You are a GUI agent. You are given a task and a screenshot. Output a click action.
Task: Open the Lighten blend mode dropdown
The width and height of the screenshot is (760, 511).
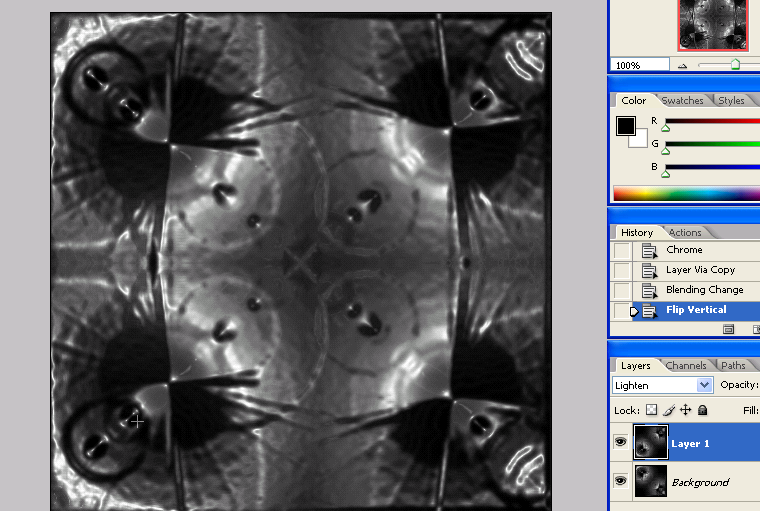pos(662,385)
